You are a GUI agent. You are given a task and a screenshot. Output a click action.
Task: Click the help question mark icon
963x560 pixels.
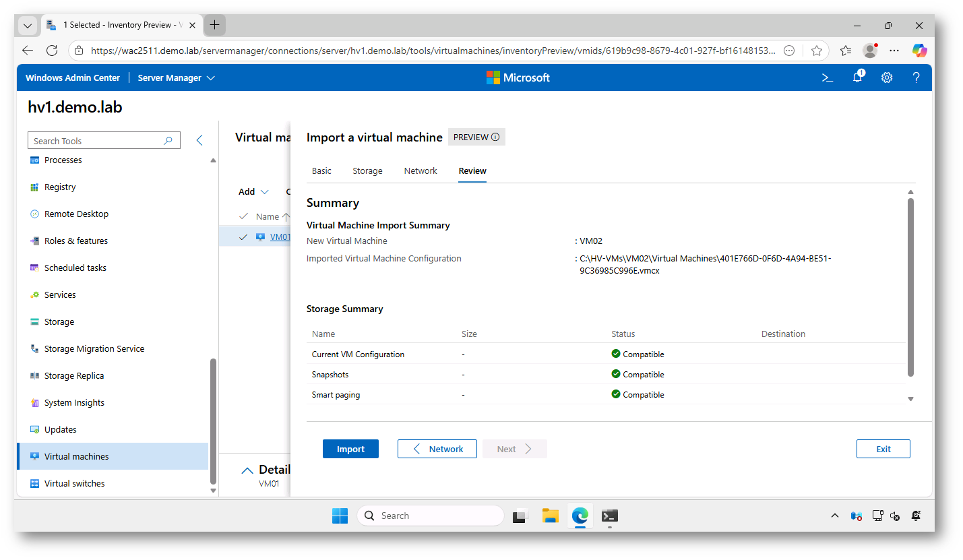(x=916, y=77)
